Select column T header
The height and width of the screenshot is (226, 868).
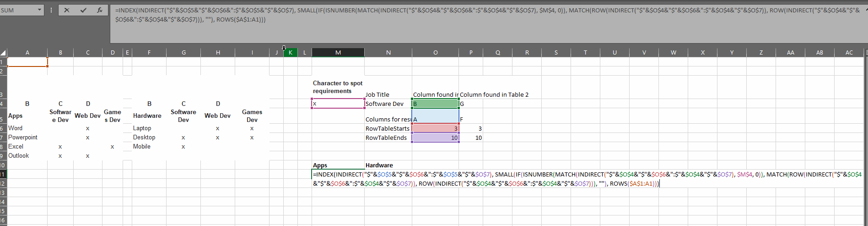coord(585,53)
